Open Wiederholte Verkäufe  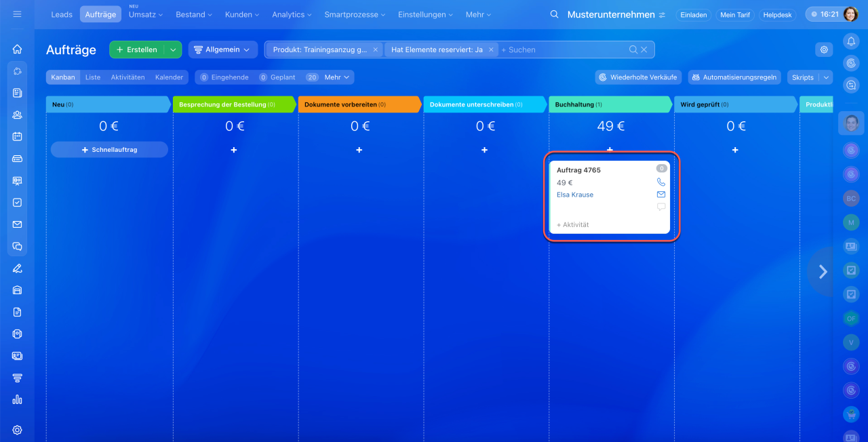pos(638,77)
